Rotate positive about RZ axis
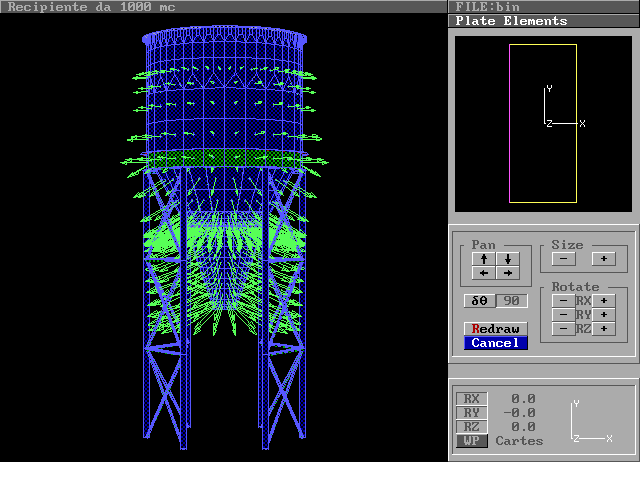 click(605, 328)
